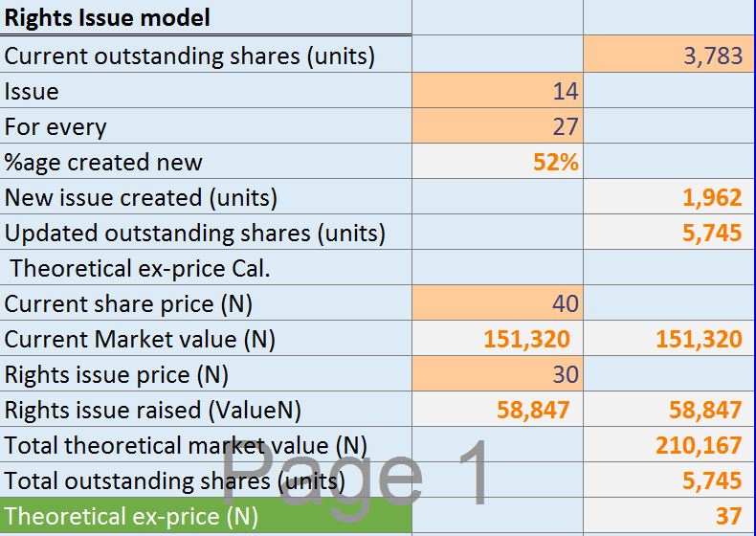The image size is (756, 536).
Task: Select the 'Rights issue raised (ValueN)' label cell
Action: pyautogui.click(x=205, y=410)
